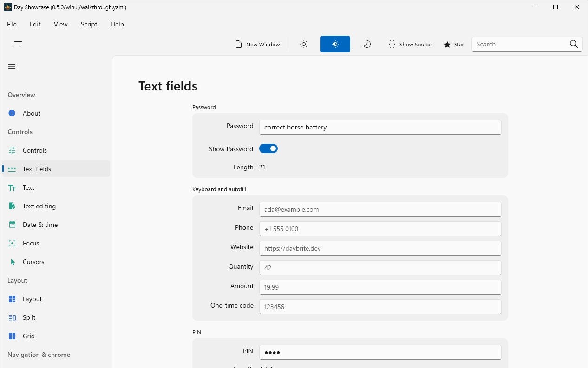Click the Controls sidebar section heading
588x368 pixels.
click(x=20, y=132)
